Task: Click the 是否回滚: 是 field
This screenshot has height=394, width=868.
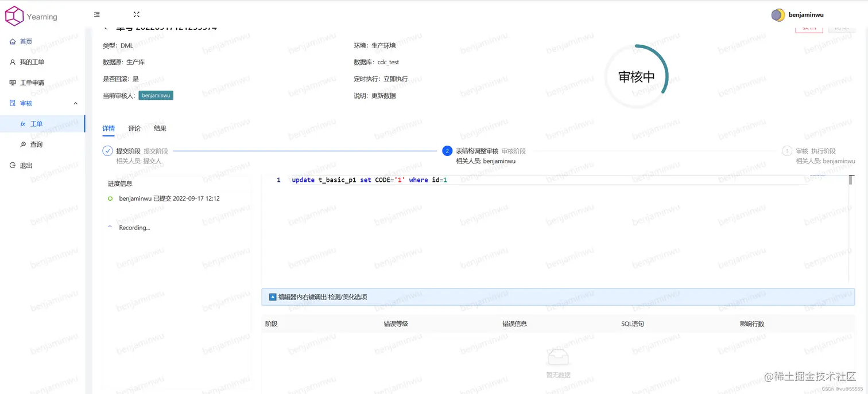Action: 121,79
